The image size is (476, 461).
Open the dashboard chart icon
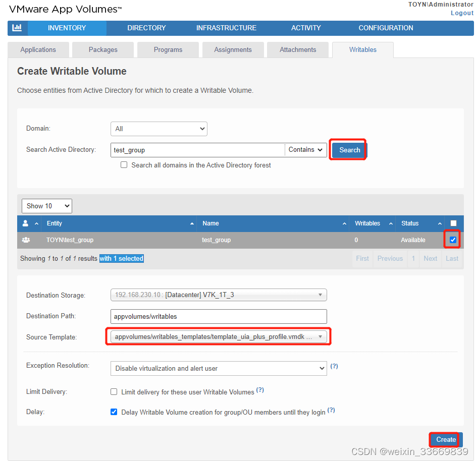point(17,28)
